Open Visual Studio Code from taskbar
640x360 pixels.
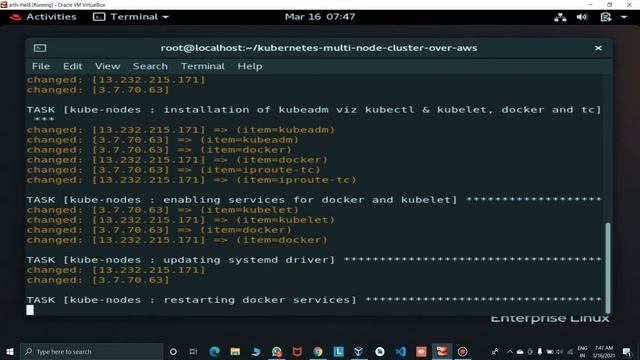(400, 351)
